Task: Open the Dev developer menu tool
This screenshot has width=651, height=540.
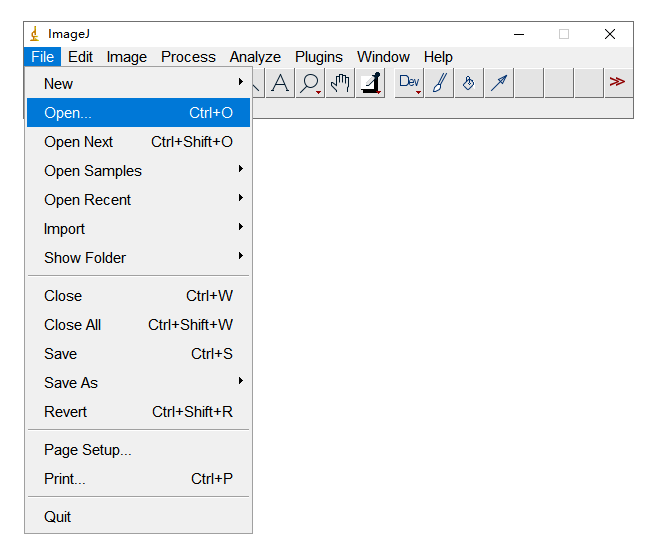Action: (x=410, y=83)
